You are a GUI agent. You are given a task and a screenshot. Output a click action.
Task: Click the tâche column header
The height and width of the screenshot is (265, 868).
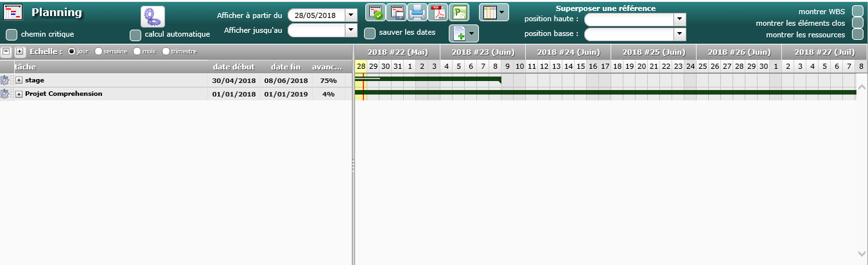pos(26,66)
